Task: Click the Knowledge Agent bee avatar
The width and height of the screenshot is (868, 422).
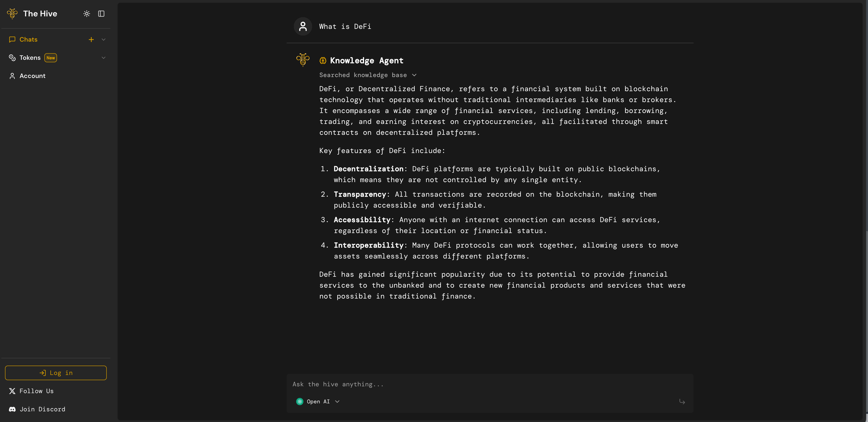Action: pos(303,59)
